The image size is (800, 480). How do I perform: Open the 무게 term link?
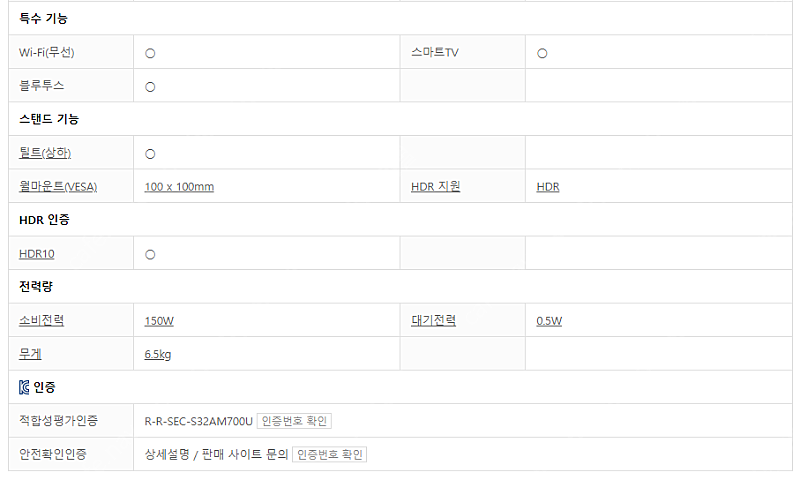tap(30, 354)
